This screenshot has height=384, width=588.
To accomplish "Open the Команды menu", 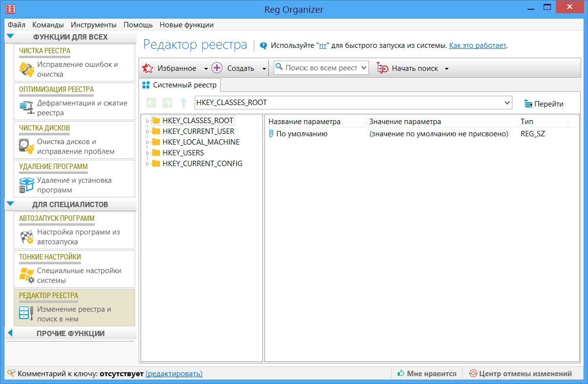I will coord(48,25).
